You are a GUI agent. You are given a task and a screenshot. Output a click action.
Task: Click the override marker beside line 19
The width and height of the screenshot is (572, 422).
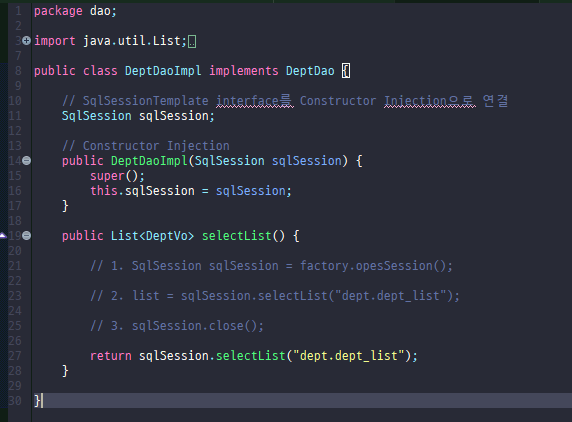tap(3, 236)
